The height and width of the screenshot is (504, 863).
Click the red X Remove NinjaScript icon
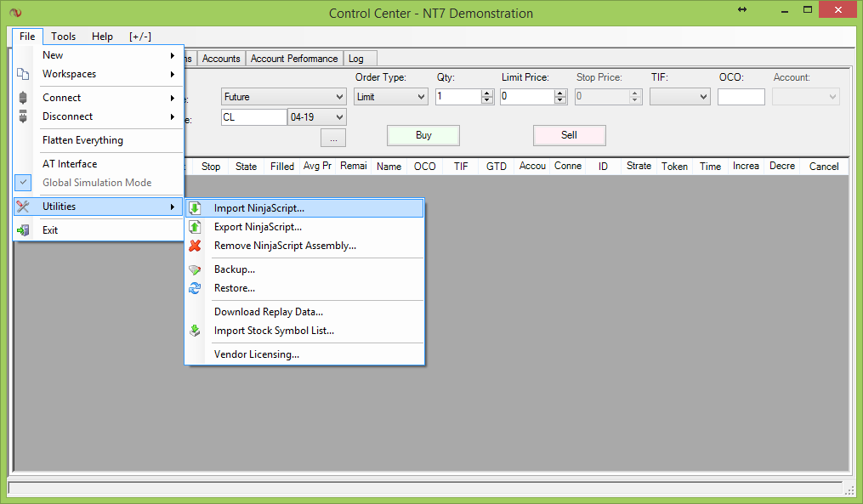(195, 246)
